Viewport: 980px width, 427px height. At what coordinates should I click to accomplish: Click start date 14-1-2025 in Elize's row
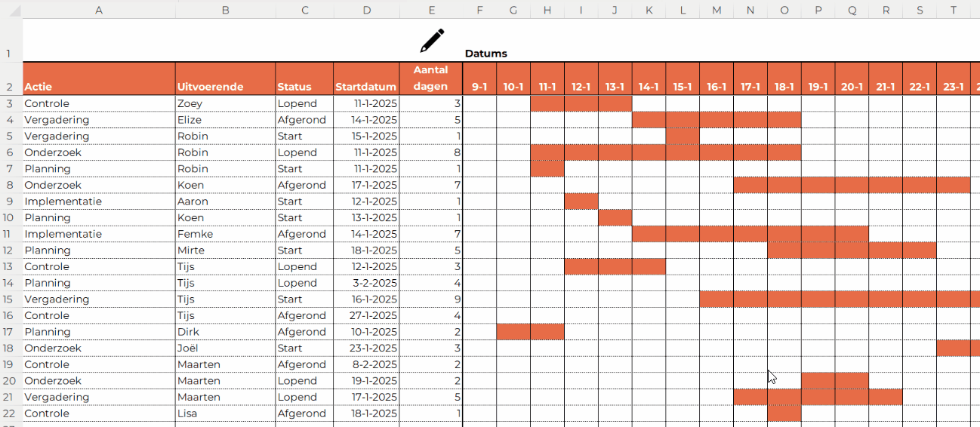(x=366, y=120)
